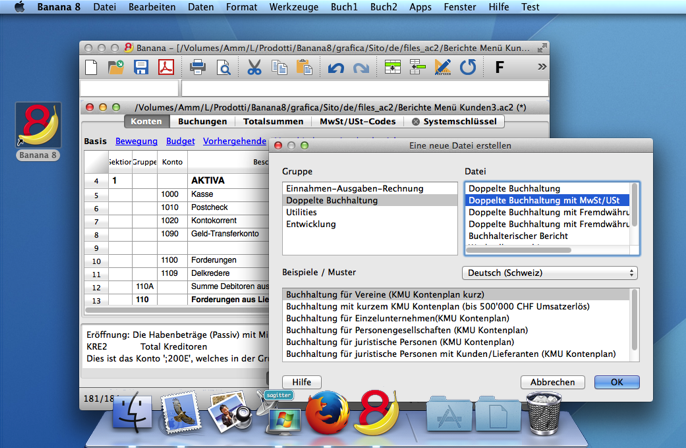686x448 pixels.
Task: Switch to the Totalsummen tab
Action: click(x=273, y=121)
